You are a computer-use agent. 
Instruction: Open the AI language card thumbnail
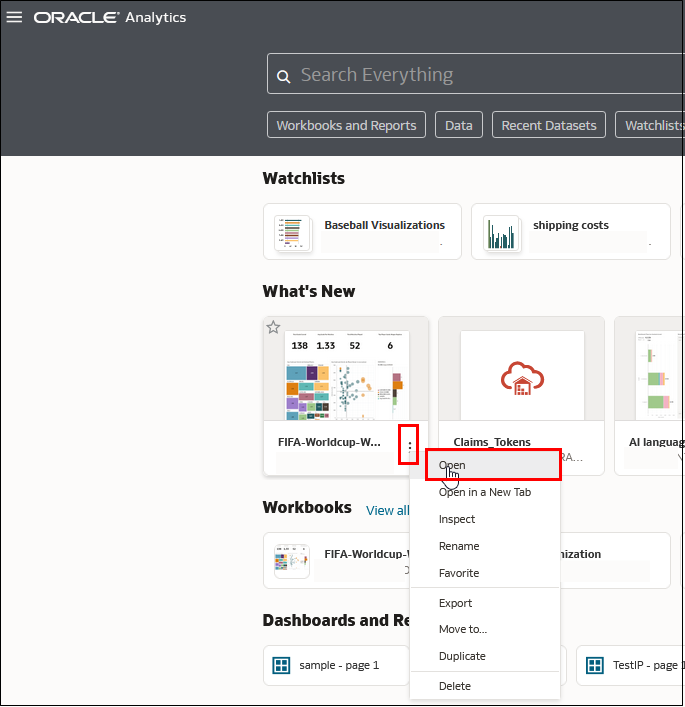click(659, 375)
